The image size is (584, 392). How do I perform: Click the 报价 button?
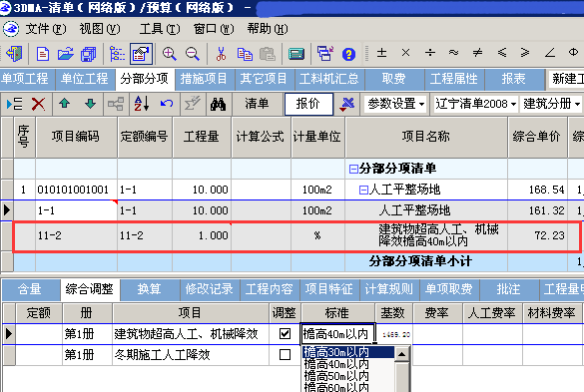(x=308, y=104)
